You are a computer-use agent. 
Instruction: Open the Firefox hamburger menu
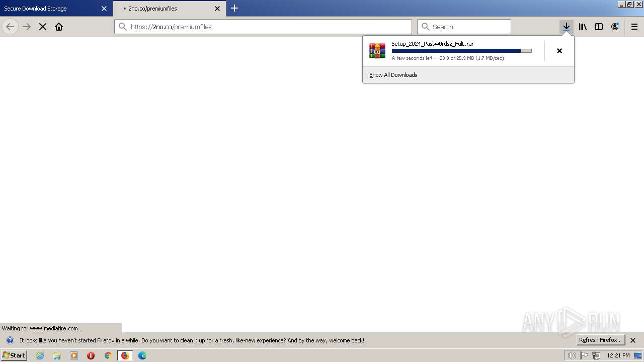634,27
